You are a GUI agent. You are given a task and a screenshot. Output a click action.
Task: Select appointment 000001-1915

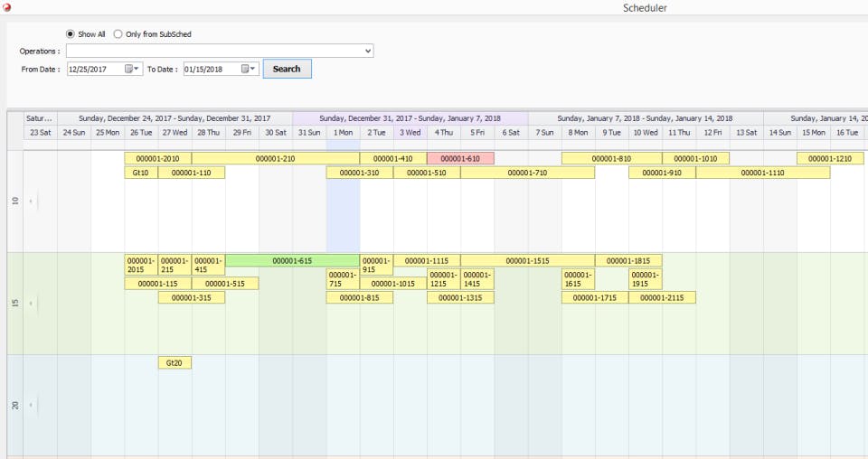point(646,279)
